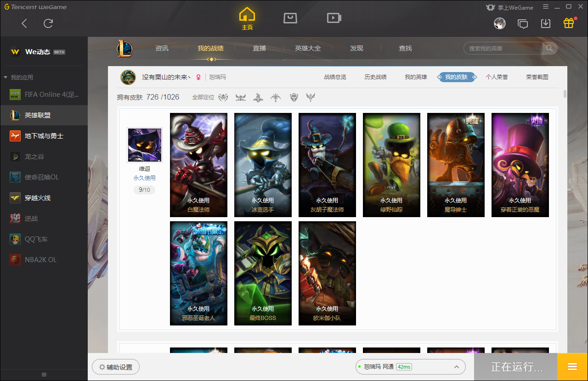Open the 绿野仙踪 skin card
Viewport: 588px width, 381px height.
point(391,165)
